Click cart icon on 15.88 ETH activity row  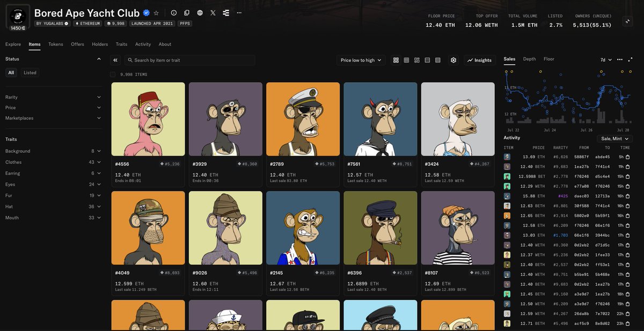tap(627, 196)
